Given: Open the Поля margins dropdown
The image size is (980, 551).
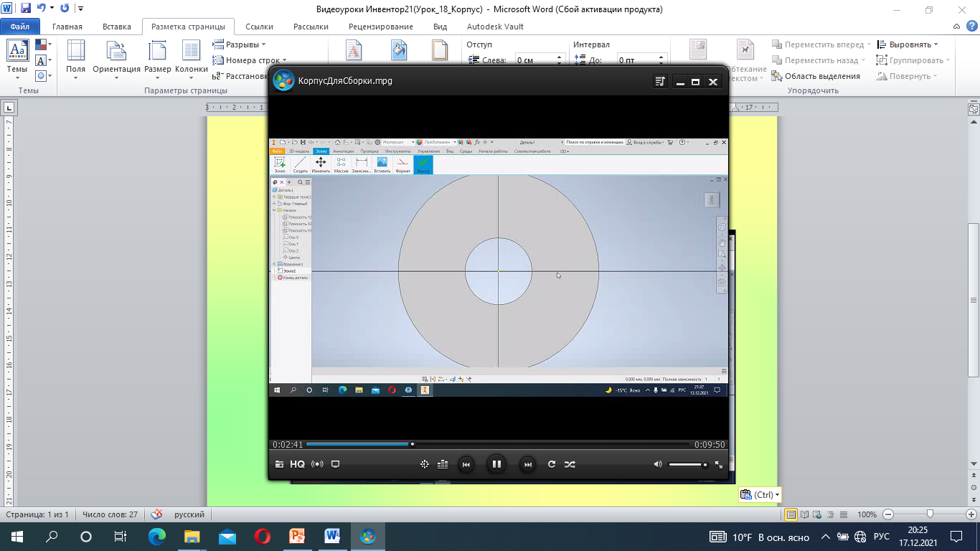Looking at the screenshot, I should 75,58.
